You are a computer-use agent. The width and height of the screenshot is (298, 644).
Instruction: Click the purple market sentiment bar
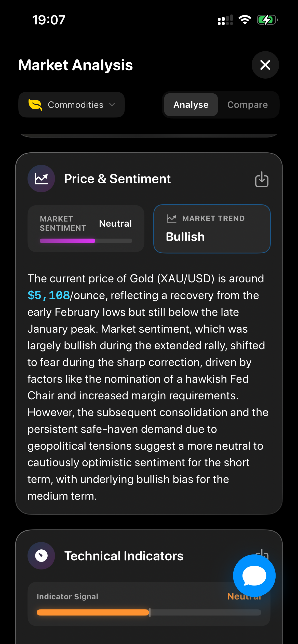pyautogui.click(x=67, y=241)
